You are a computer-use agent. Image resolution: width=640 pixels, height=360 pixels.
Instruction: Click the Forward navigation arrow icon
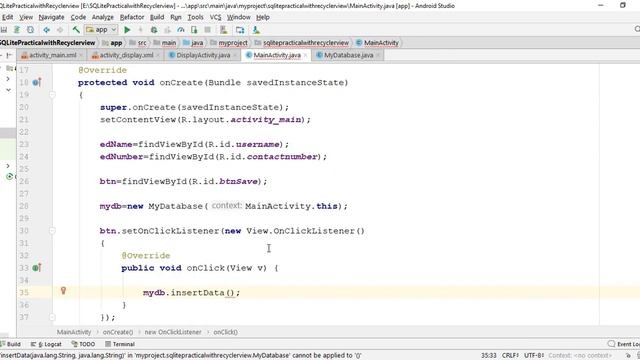tap(60, 30)
